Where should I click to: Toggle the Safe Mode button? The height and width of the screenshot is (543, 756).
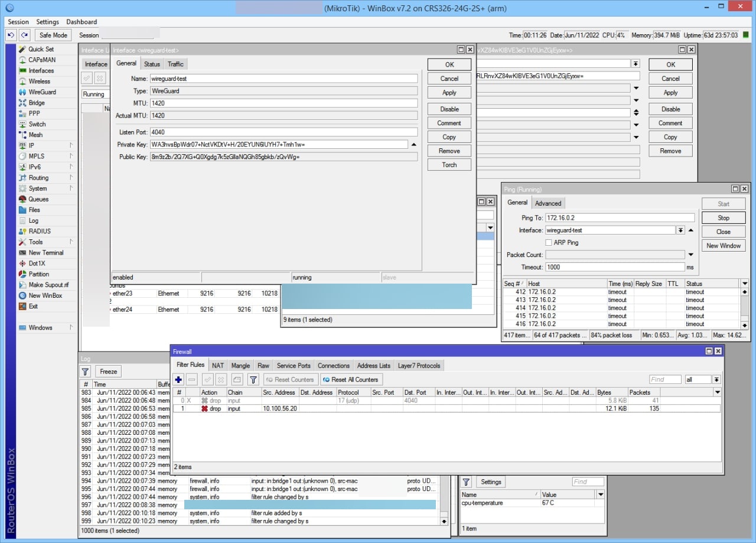pyautogui.click(x=53, y=35)
